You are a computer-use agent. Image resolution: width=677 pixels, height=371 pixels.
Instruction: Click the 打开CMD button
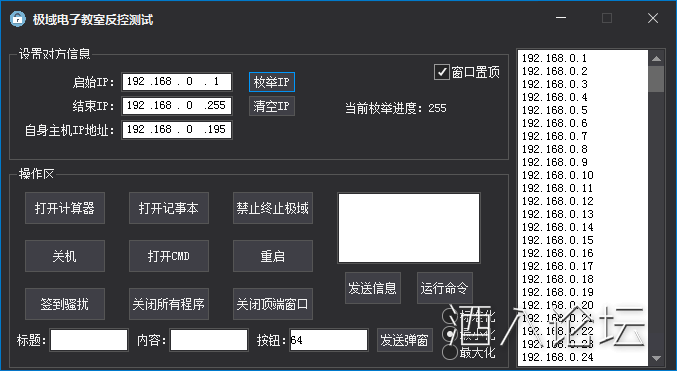(x=169, y=256)
